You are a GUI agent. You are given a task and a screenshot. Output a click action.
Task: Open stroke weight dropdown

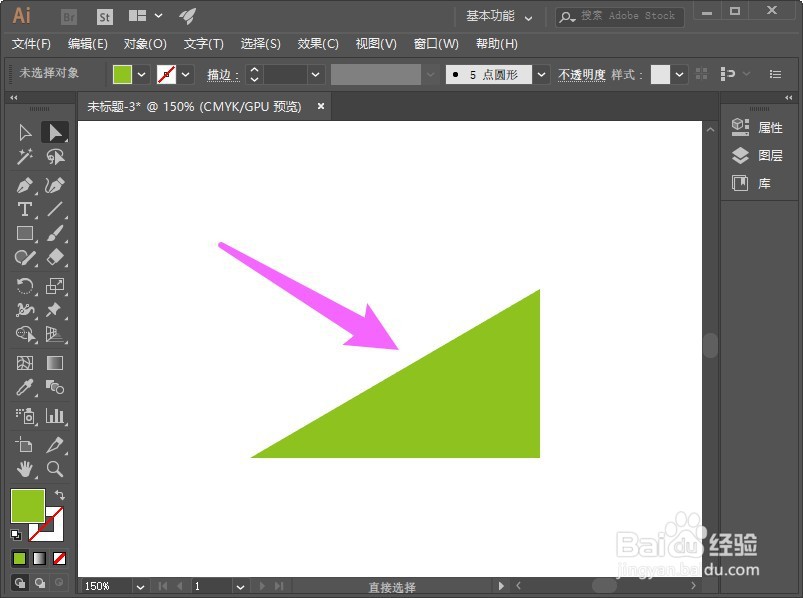(x=315, y=75)
